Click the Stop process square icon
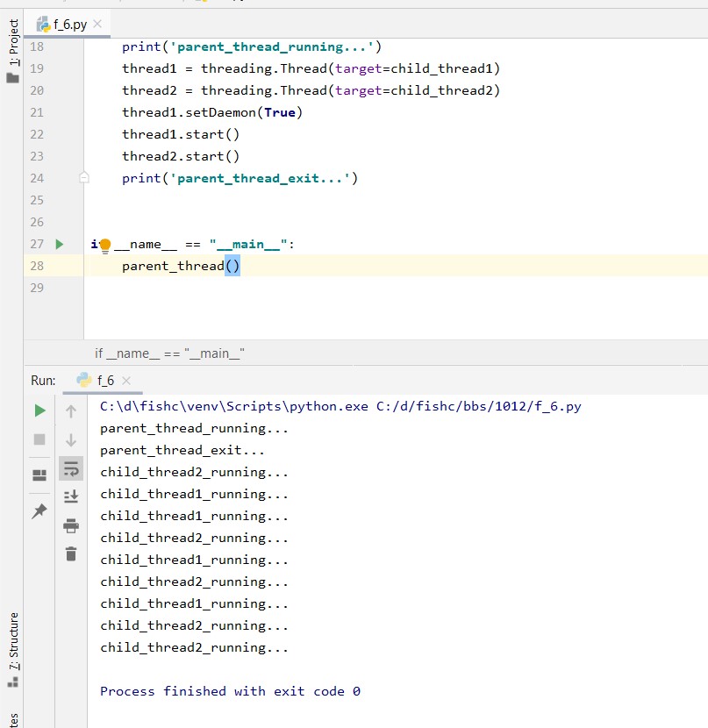Screen dimensions: 708x728 click(39, 439)
